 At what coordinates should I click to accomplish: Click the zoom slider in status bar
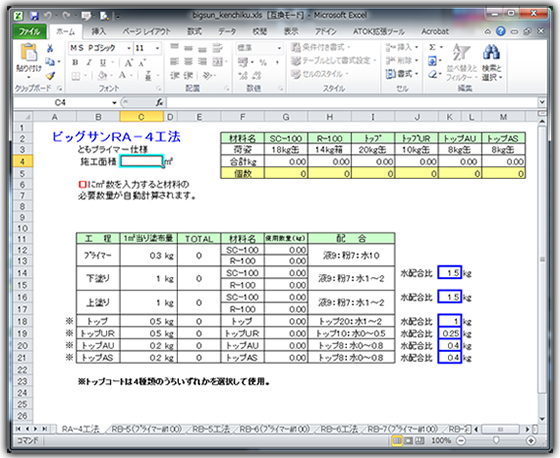tap(496, 440)
